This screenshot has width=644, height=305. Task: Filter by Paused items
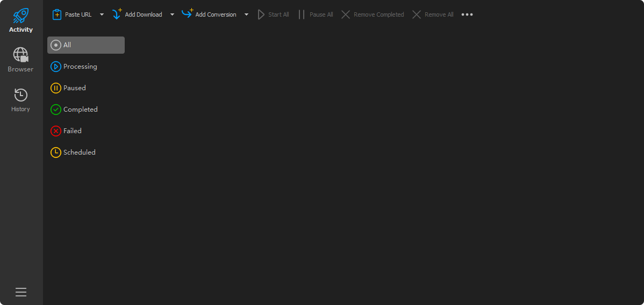pos(74,88)
